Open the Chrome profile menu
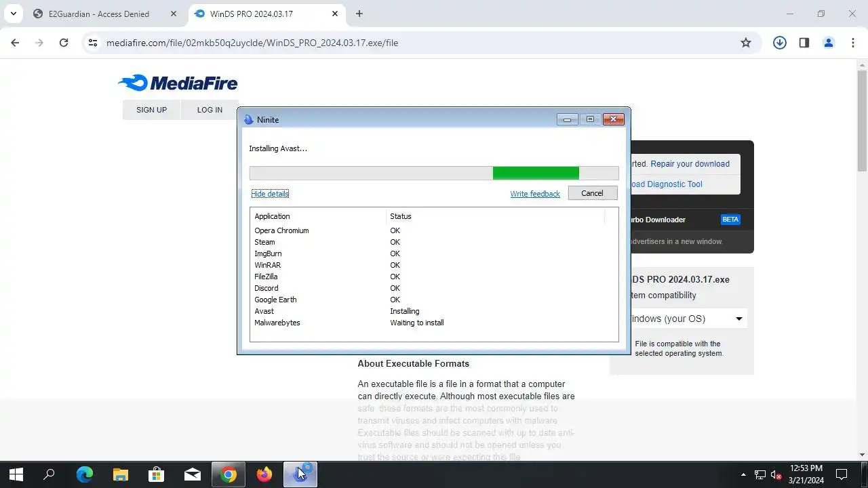This screenshot has width=868, height=488. coord(829,43)
